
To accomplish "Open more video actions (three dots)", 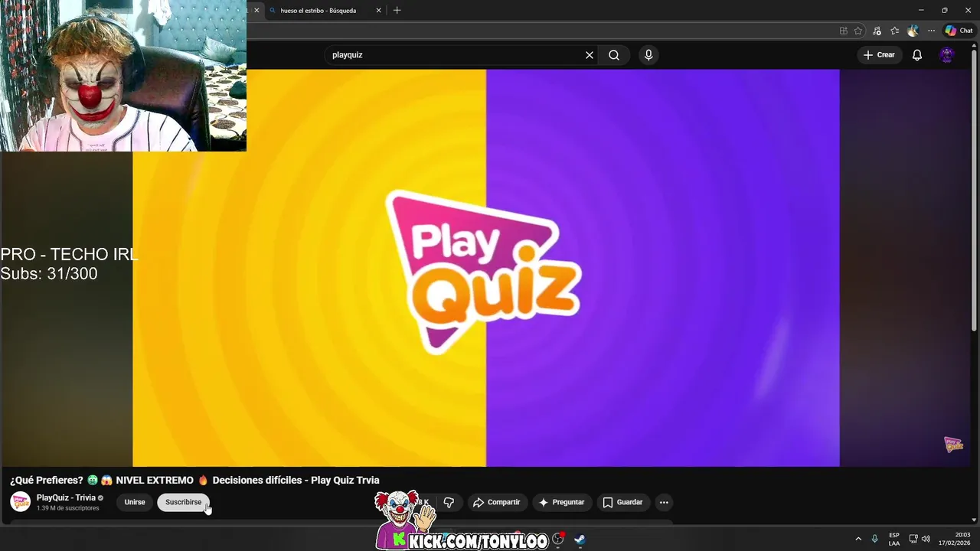I will tap(664, 502).
